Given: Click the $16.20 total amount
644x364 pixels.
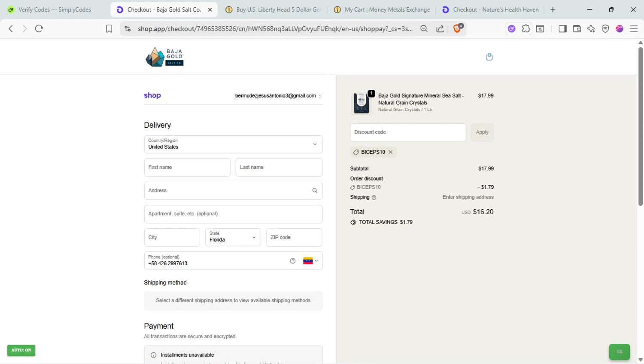Looking at the screenshot, I should (483, 212).
